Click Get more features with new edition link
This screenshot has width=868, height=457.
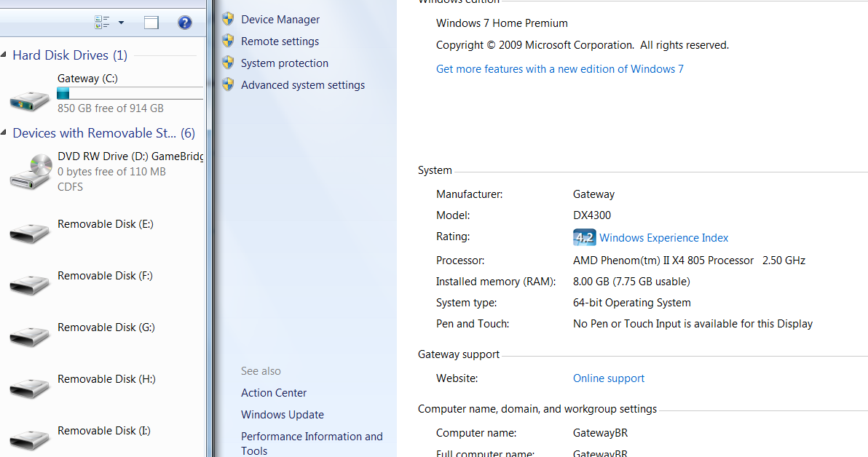(559, 69)
